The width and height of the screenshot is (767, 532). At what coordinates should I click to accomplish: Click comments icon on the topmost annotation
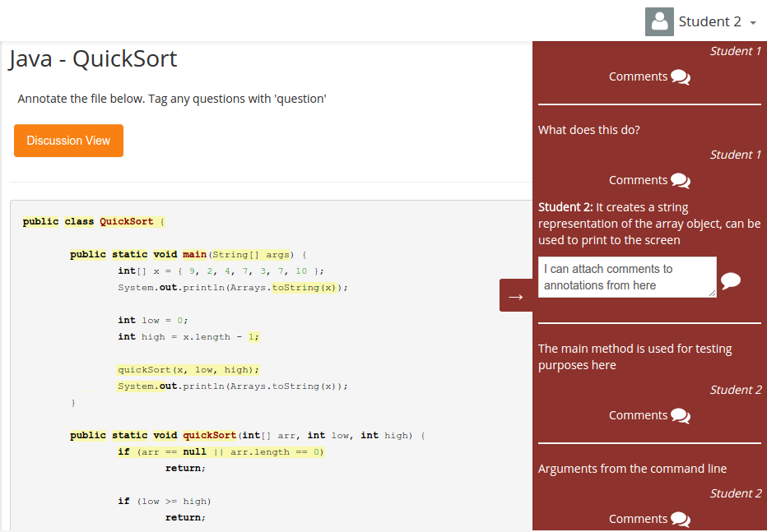(681, 77)
